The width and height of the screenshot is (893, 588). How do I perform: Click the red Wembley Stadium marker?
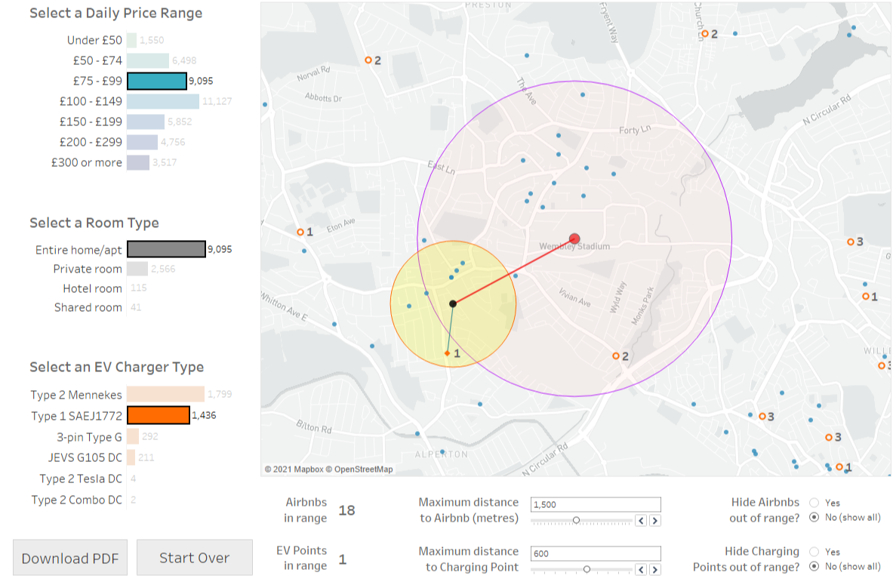click(574, 239)
